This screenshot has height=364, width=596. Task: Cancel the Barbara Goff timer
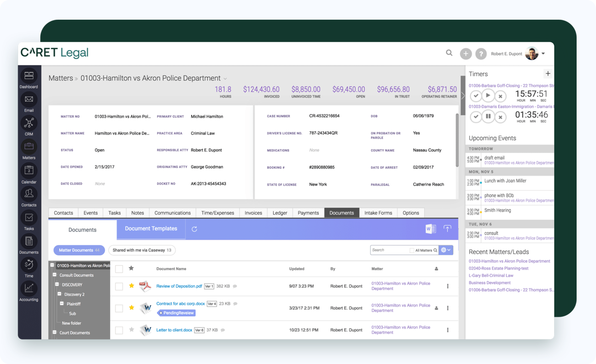[x=500, y=96]
